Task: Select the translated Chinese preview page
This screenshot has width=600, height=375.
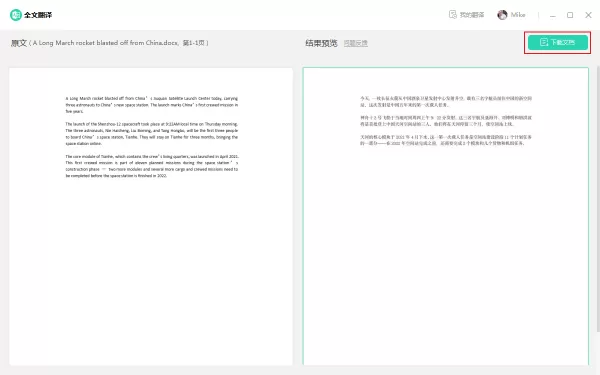Action: [x=446, y=217]
